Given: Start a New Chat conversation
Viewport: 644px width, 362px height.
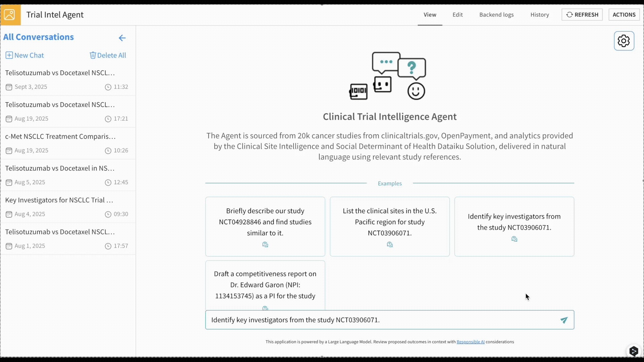Looking at the screenshot, I should pos(24,55).
